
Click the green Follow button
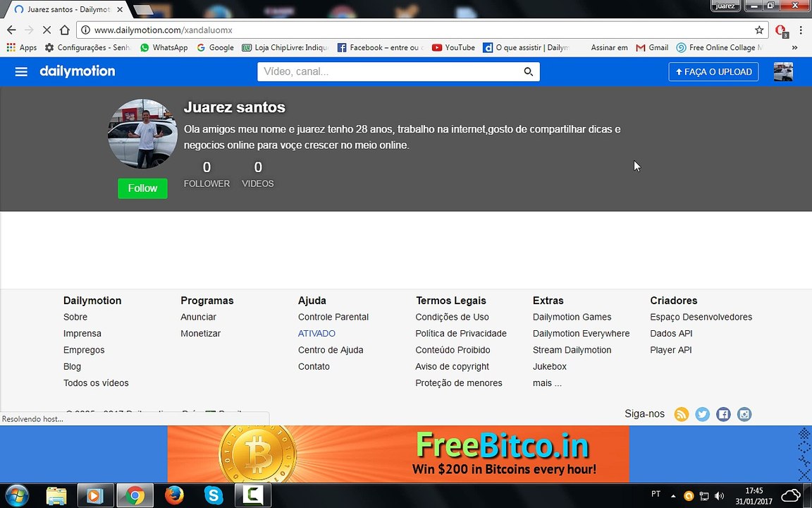click(142, 188)
